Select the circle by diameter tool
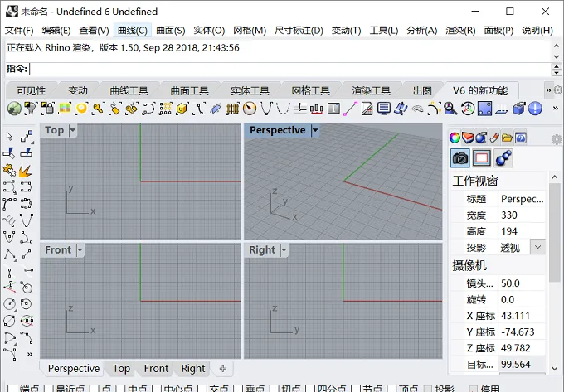Viewport: 564px width, 392px height. tap(9, 321)
